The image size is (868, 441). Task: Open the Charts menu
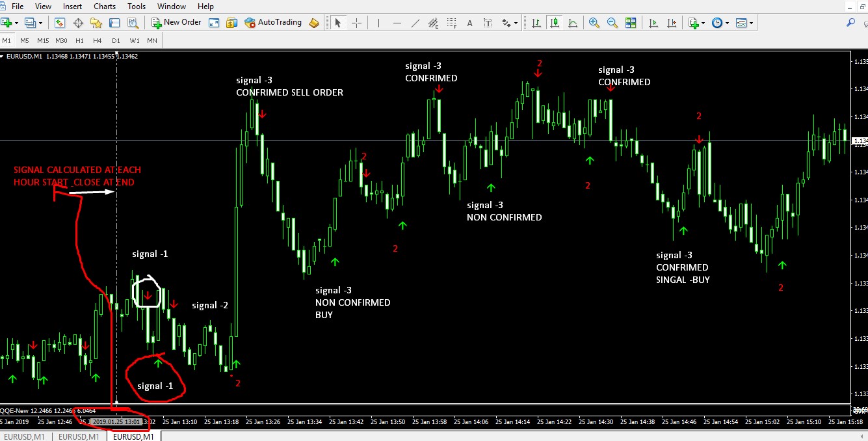105,6
